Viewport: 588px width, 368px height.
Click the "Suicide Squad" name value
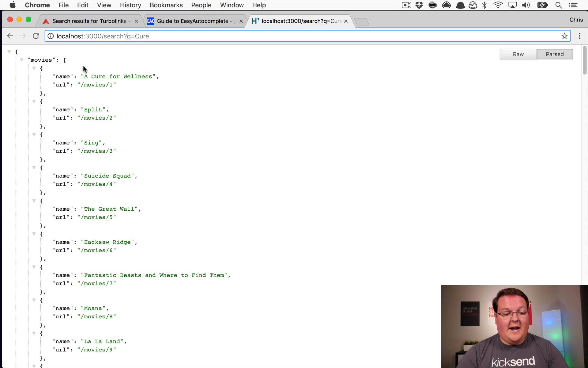(x=107, y=176)
